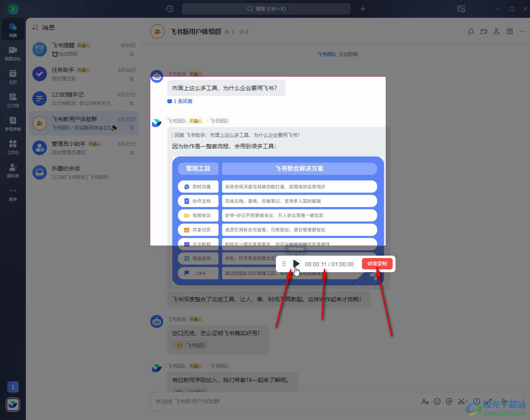Click the group avatar in chat header
This screenshot has width=530, height=420.
pyautogui.click(x=158, y=31)
